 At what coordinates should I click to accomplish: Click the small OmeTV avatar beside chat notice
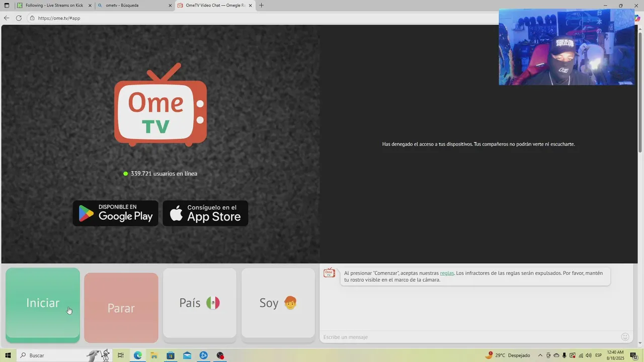329,273
